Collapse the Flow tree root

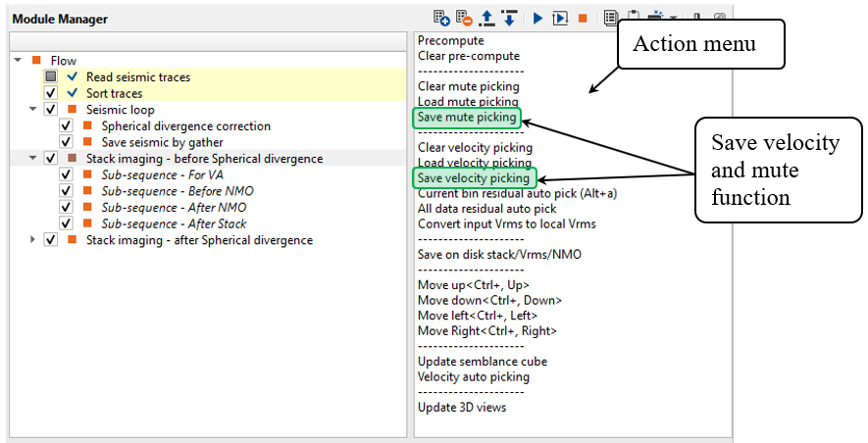[20, 61]
